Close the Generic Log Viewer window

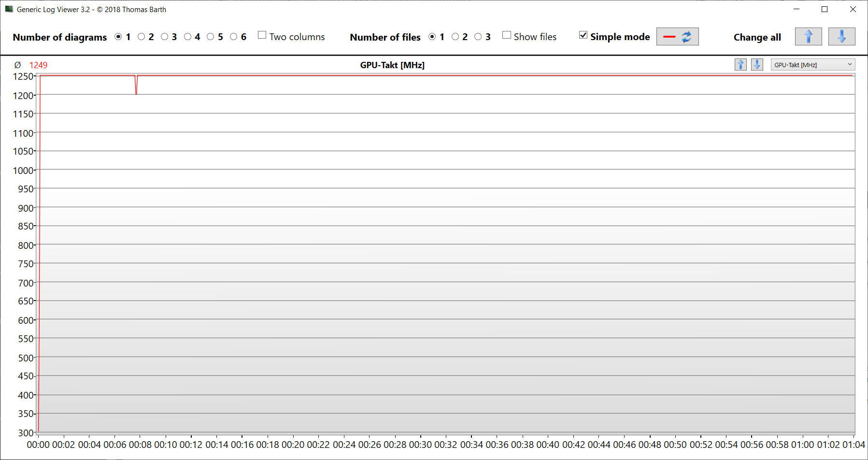(853, 9)
